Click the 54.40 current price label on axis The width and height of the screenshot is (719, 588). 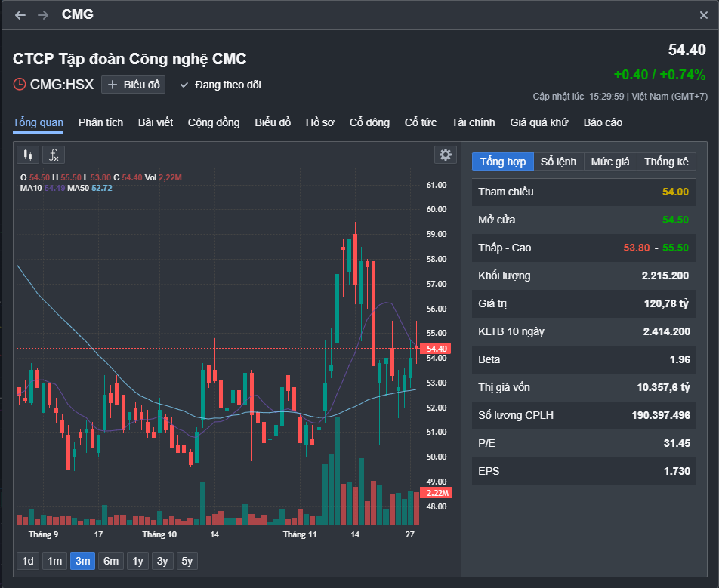click(x=437, y=349)
